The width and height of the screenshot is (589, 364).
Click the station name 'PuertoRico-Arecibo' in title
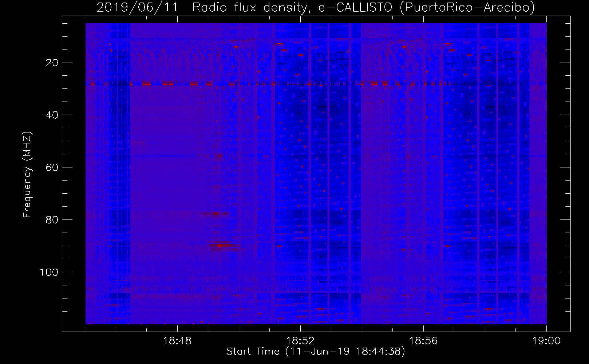pyautogui.click(x=467, y=8)
